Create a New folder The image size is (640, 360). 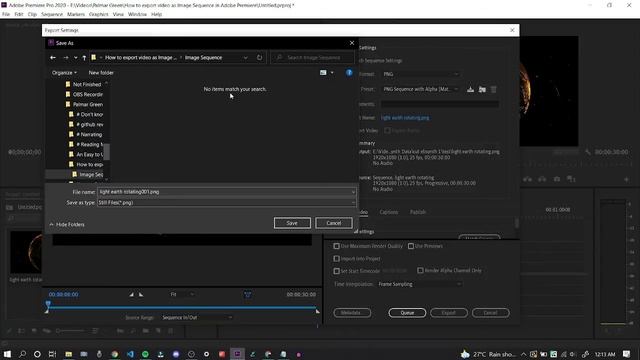coord(101,73)
